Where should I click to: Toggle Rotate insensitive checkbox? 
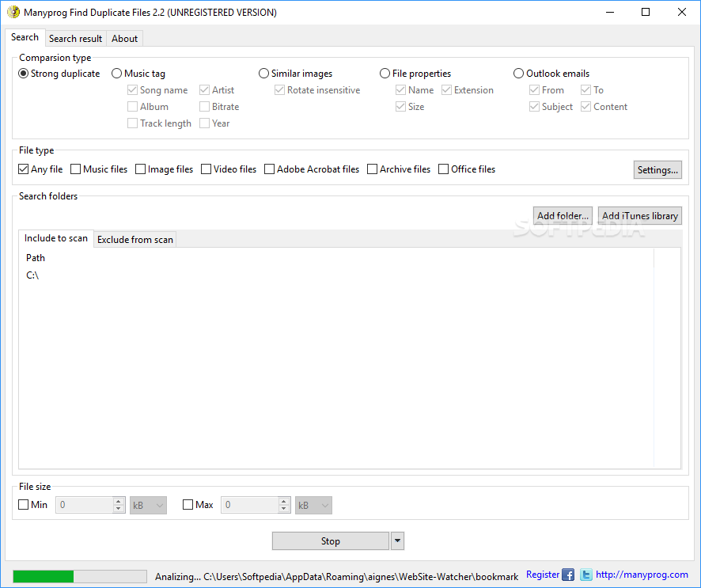tap(317, 90)
